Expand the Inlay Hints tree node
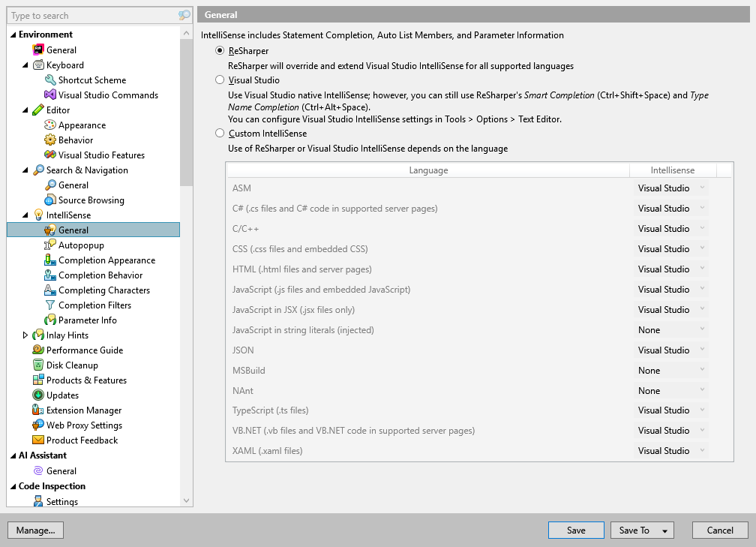Image resolution: width=756 pixels, height=547 pixels. click(x=25, y=335)
